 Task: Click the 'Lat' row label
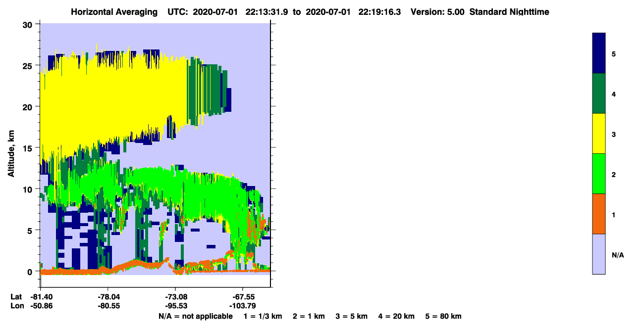pyautogui.click(x=16, y=296)
